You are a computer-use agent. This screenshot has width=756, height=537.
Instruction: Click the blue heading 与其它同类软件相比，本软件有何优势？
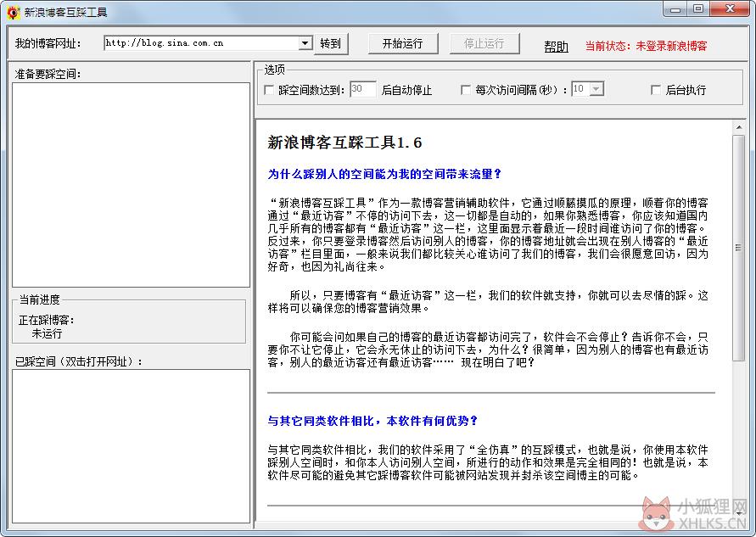click(x=372, y=422)
